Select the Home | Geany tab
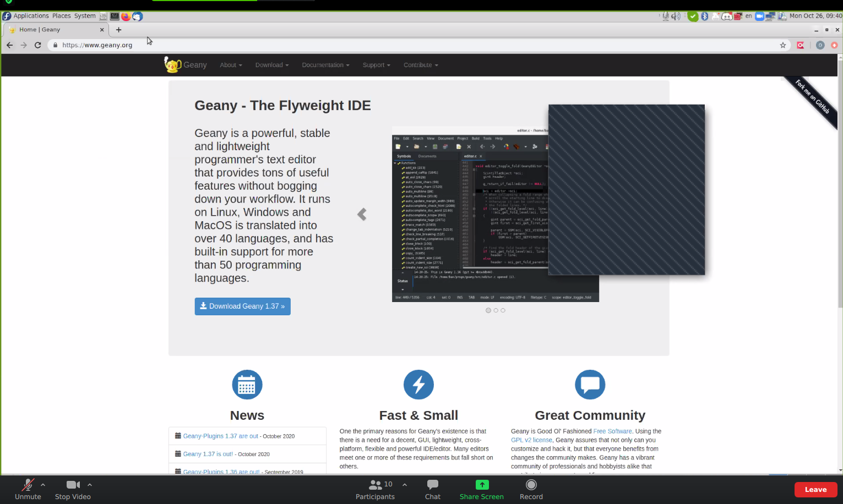843x504 pixels. click(x=57, y=30)
